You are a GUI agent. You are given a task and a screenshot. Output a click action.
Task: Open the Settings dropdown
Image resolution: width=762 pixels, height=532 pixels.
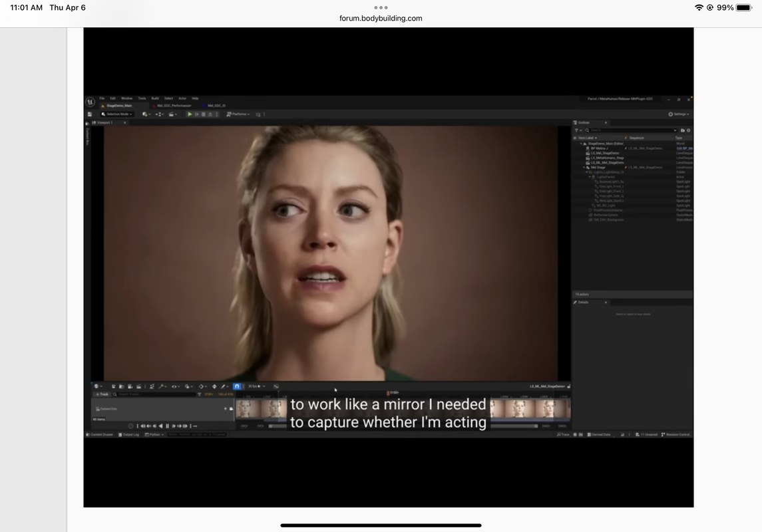[679, 114]
